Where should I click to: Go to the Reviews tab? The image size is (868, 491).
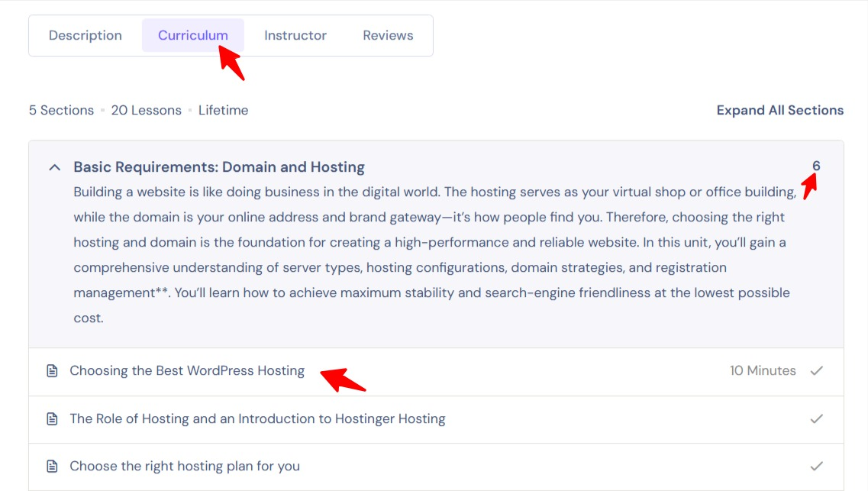pos(388,36)
